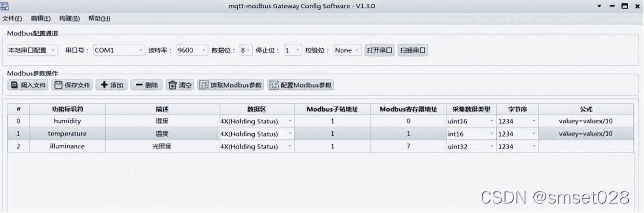The height and width of the screenshot is (213, 644).
Task: Click the 打开串口 open port button
Action: click(x=379, y=50)
